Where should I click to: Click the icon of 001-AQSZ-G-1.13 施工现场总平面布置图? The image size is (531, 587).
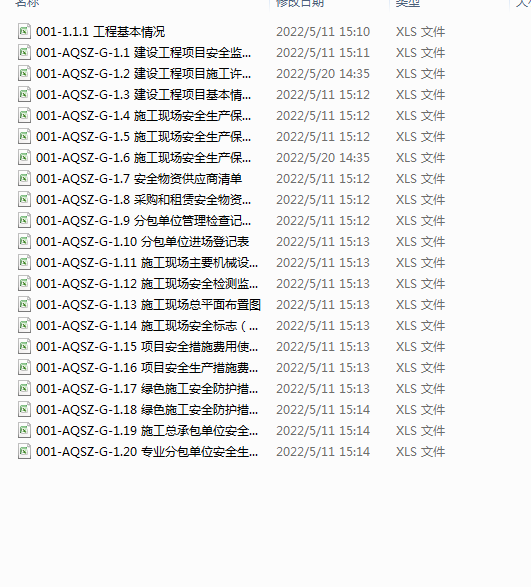pos(24,304)
